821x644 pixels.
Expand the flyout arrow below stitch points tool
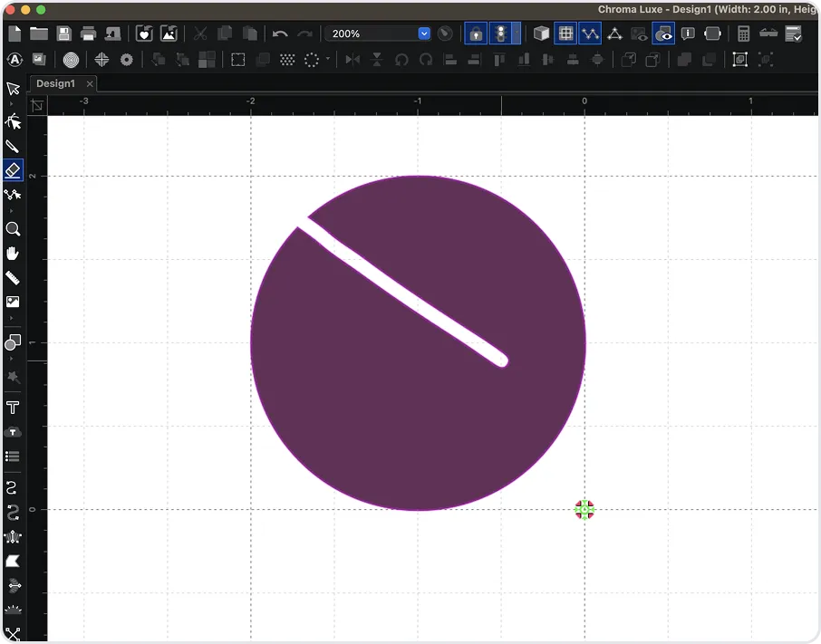click(x=12, y=211)
